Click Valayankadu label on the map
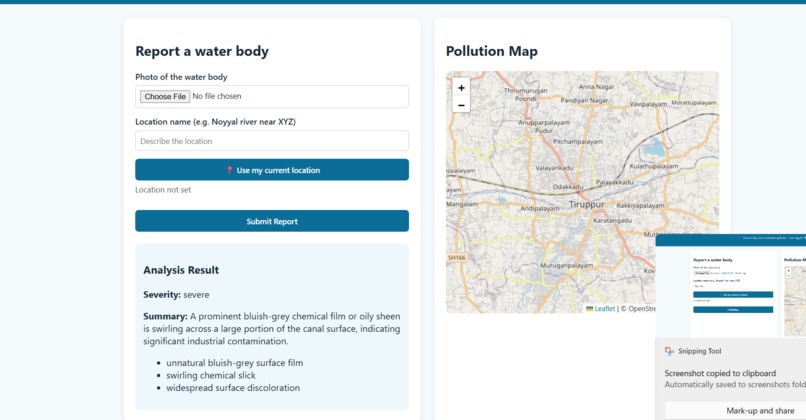This screenshot has height=420, width=806. (554, 168)
